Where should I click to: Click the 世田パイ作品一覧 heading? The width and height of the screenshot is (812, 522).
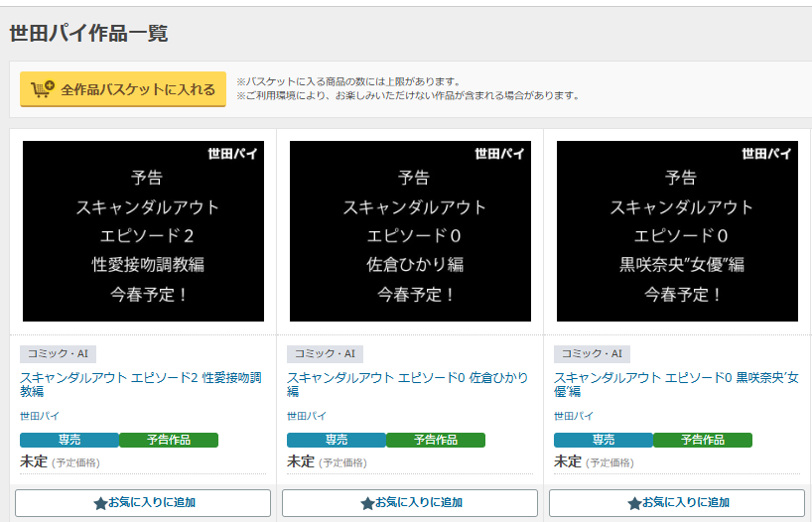click(88, 33)
